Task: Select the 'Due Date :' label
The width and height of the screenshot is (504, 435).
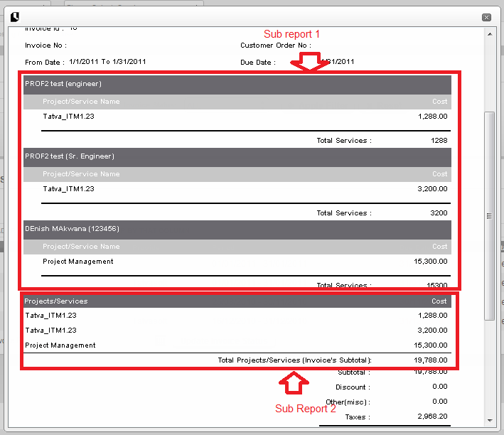Action: 258,62
